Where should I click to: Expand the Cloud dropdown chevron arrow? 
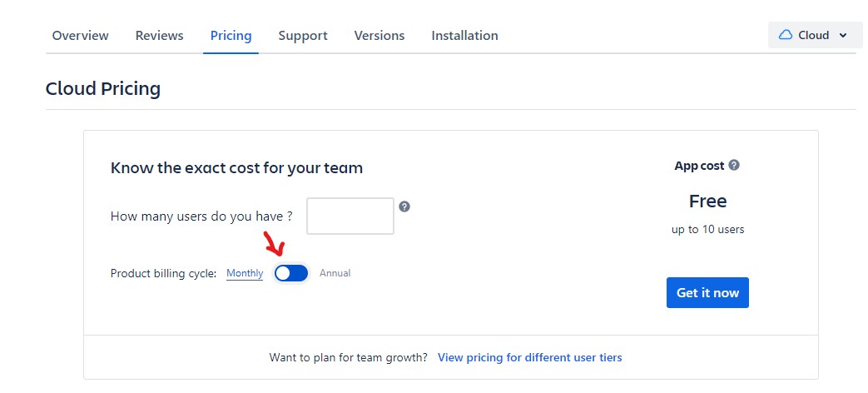coord(843,36)
